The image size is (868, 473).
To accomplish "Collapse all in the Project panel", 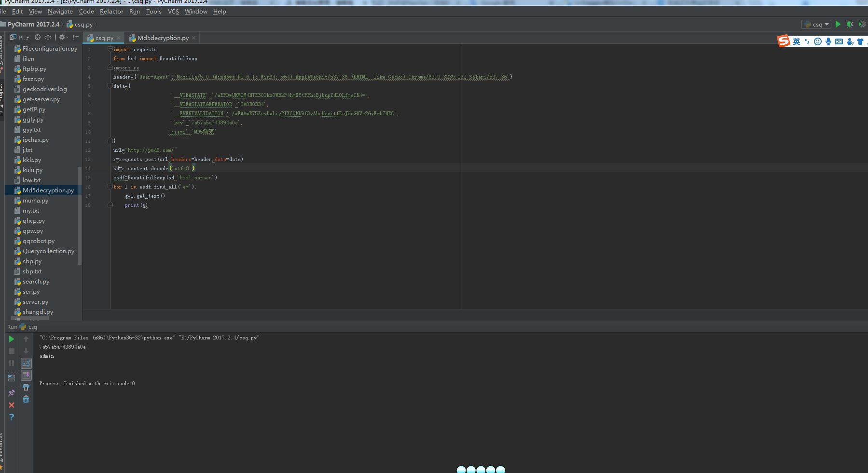I will [48, 37].
